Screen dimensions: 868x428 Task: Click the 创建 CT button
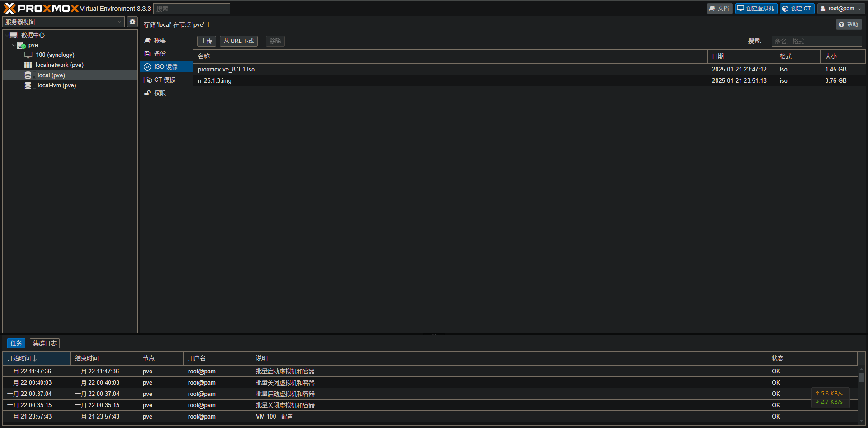point(797,9)
